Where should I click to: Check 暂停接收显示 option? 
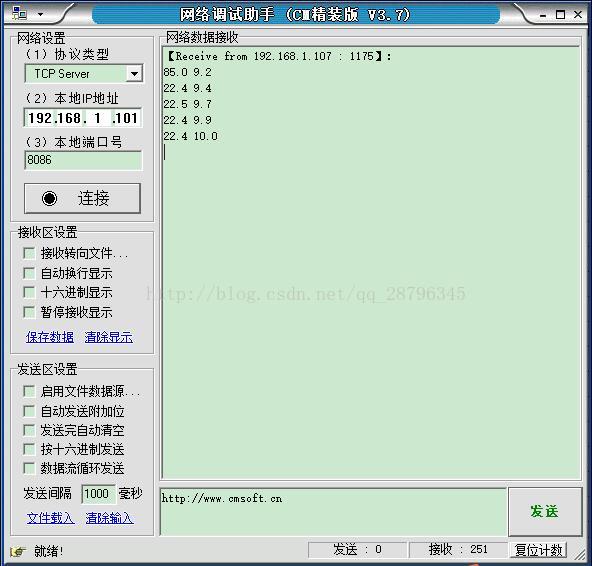29,312
